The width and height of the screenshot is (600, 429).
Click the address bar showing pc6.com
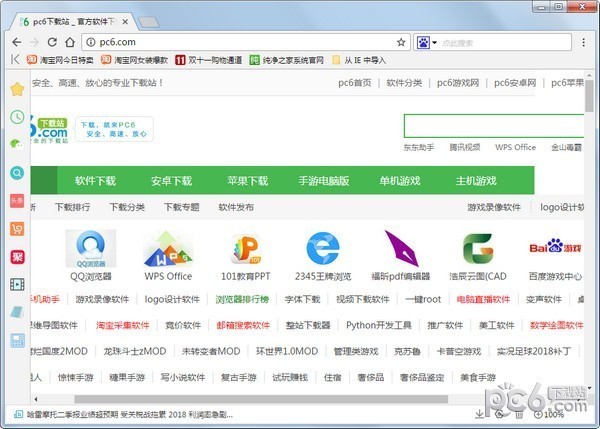(x=245, y=42)
